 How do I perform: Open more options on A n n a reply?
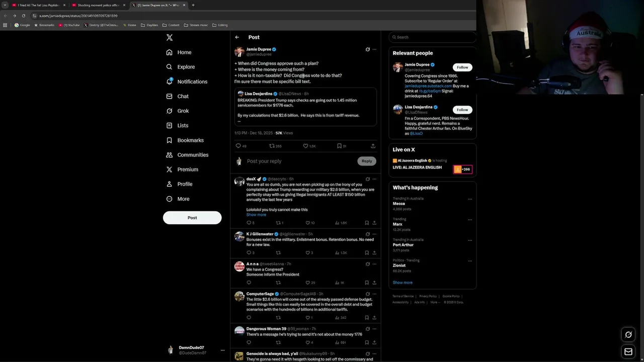tap(374, 264)
